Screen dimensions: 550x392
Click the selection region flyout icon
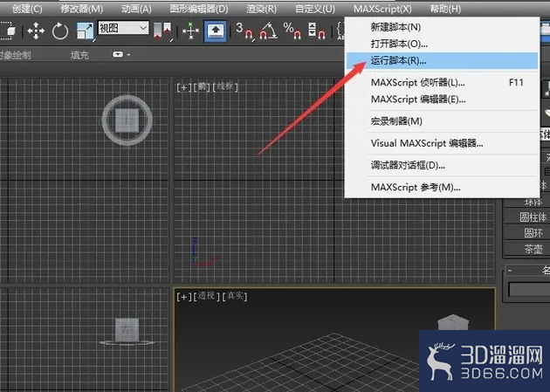tap(8, 31)
